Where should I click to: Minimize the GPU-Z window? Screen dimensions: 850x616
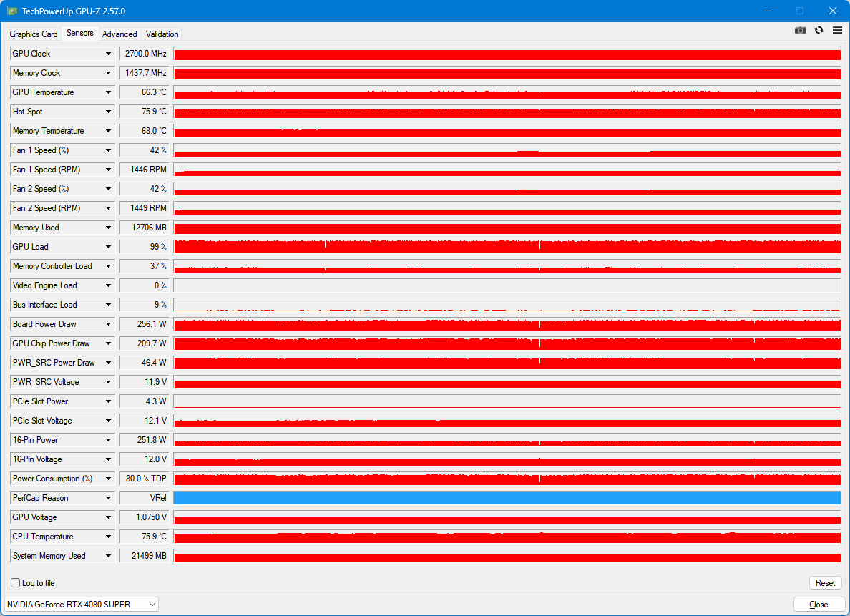point(768,11)
